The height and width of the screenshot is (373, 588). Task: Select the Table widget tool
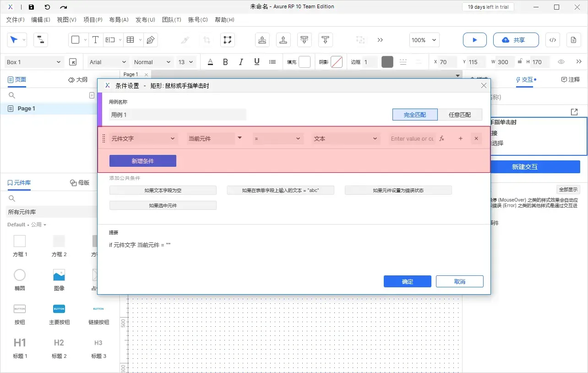130,40
